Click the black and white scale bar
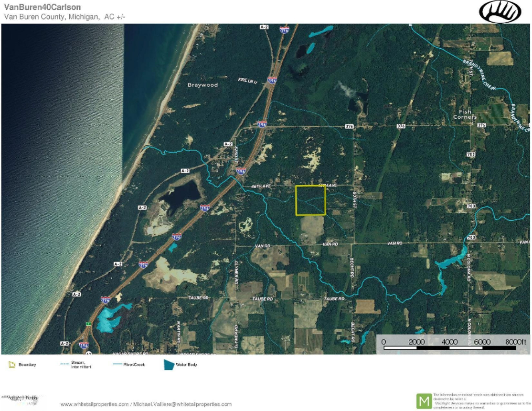532x411 pixels. (449, 348)
